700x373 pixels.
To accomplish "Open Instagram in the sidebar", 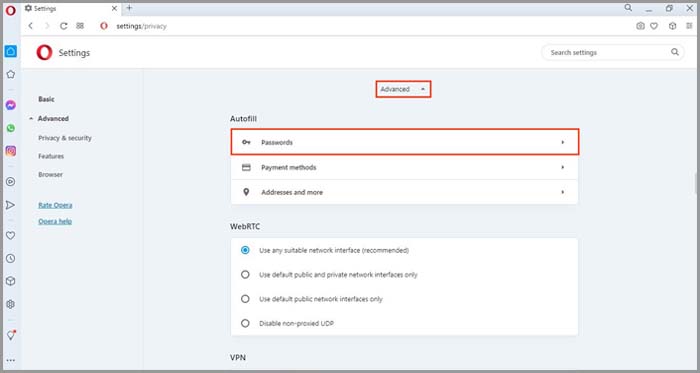I will (x=11, y=151).
